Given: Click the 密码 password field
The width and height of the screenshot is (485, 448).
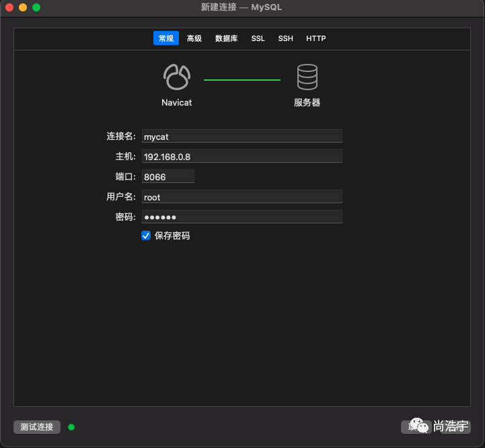Looking at the screenshot, I should (x=242, y=217).
